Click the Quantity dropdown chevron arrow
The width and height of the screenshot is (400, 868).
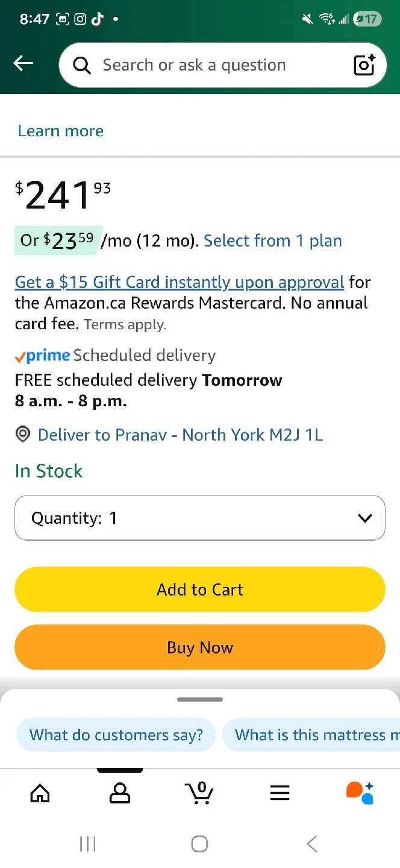pyautogui.click(x=364, y=518)
